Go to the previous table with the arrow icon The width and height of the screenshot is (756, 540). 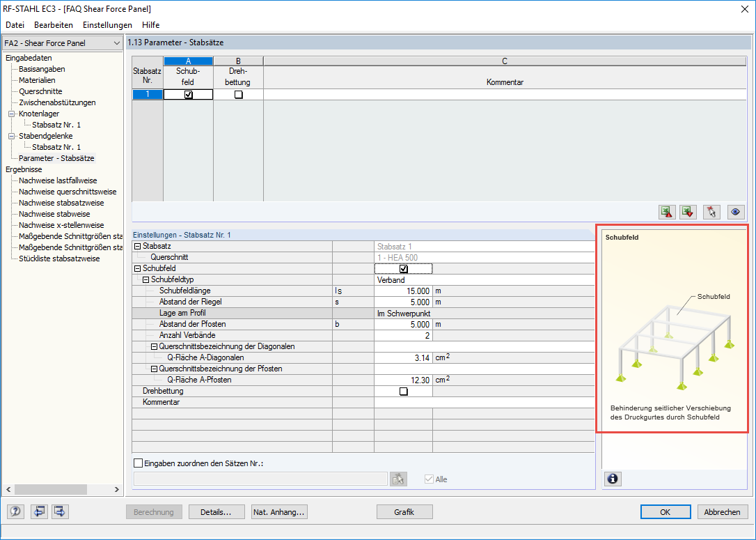coord(38,511)
